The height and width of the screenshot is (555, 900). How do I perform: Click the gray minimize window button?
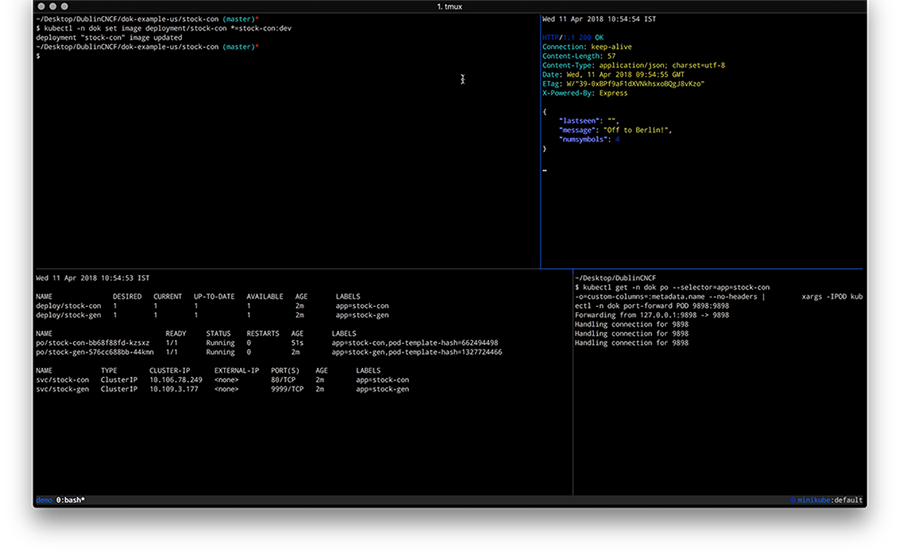[54, 7]
